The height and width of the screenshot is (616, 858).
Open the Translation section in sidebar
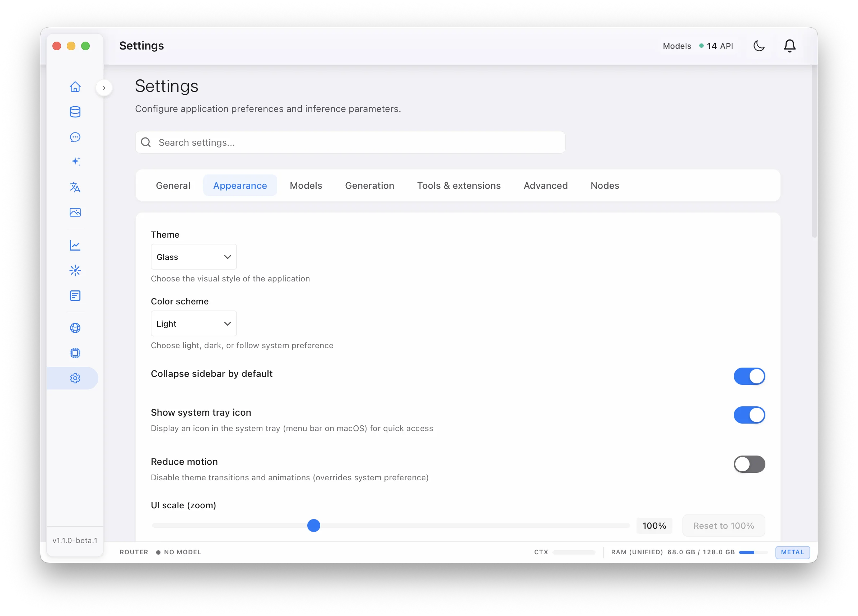(x=75, y=187)
